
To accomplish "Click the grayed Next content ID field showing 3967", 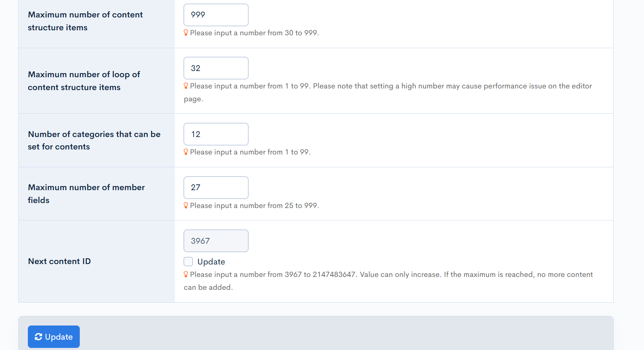I will [x=216, y=240].
